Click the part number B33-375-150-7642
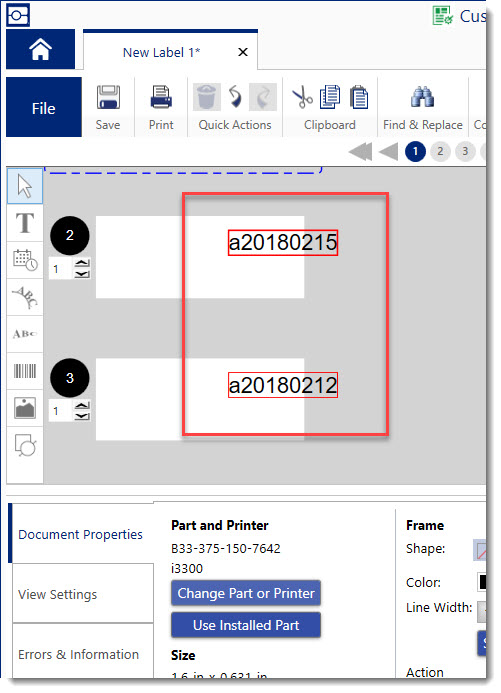Viewport: 501px width, 693px height. 226,548
